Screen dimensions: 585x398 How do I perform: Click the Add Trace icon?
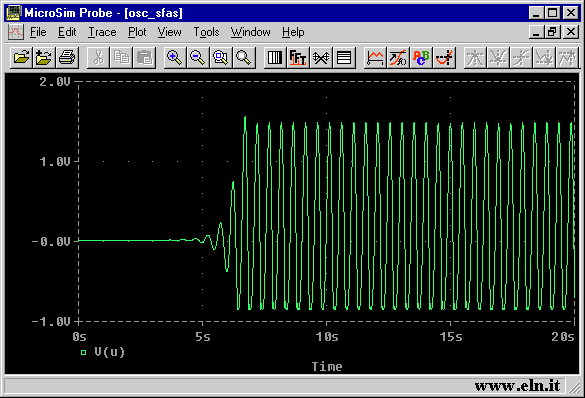pyautogui.click(x=375, y=58)
